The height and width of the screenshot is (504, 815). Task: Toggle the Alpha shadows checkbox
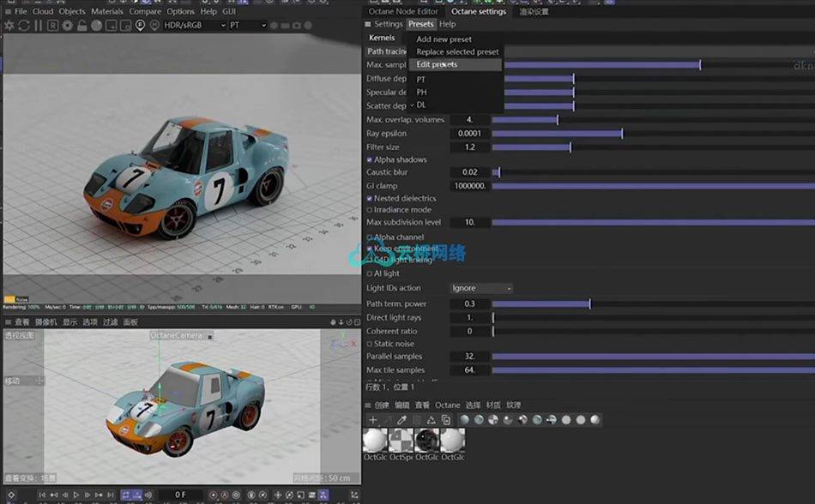(x=370, y=160)
